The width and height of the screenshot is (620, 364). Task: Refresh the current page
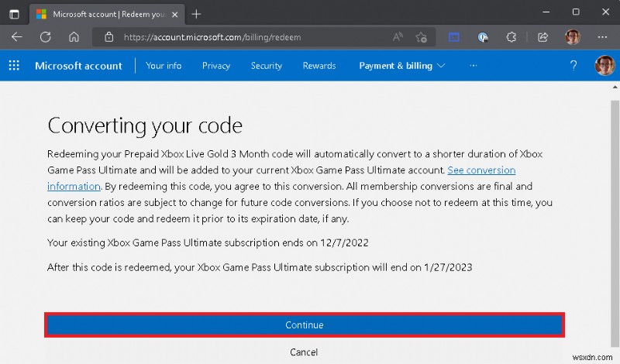[x=46, y=37]
